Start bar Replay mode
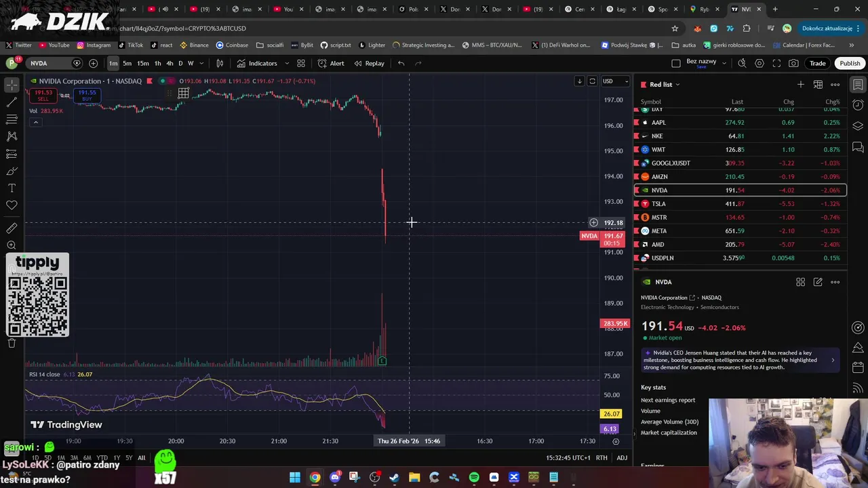The height and width of the screenshot is (488, 868). coord(369,63)
